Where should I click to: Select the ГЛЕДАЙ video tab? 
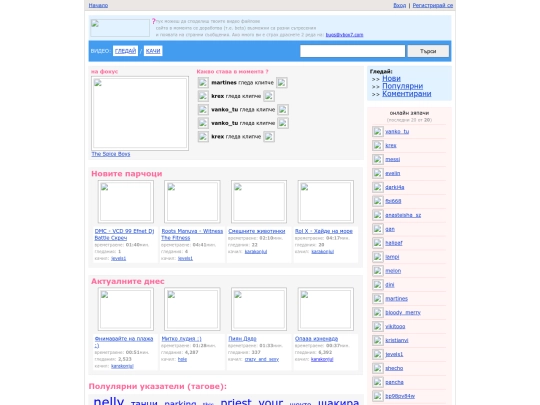click(x=125, y=51)
